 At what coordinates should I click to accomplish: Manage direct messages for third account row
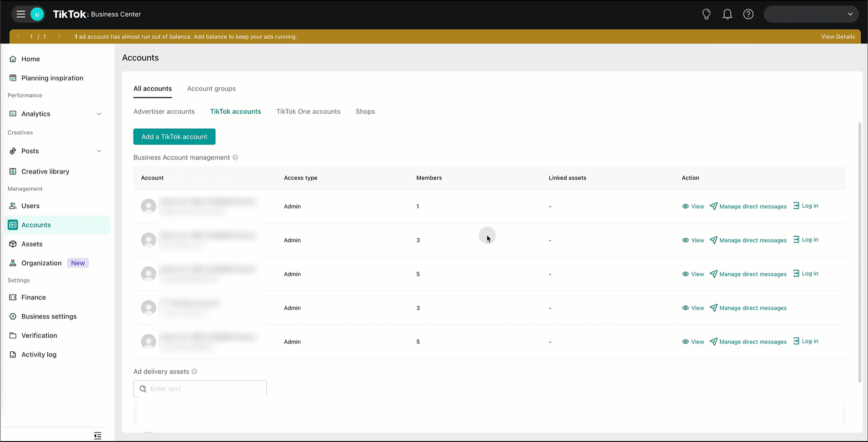coord(748,274)
